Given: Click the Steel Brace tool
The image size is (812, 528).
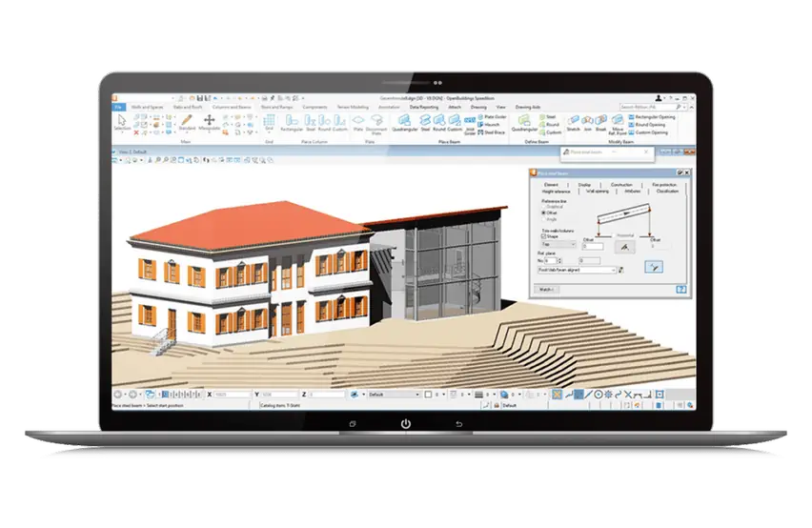Looking at the screenshot, I should [491, 132].
